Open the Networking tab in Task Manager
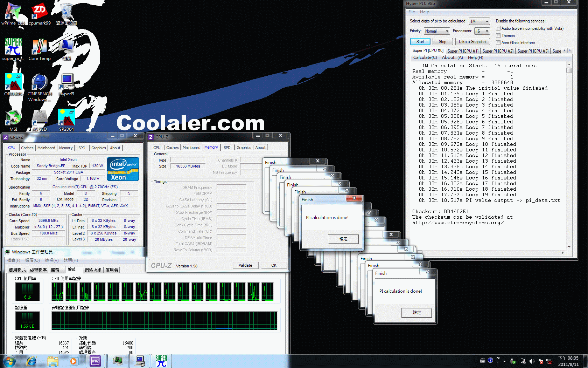 [93, 270]
